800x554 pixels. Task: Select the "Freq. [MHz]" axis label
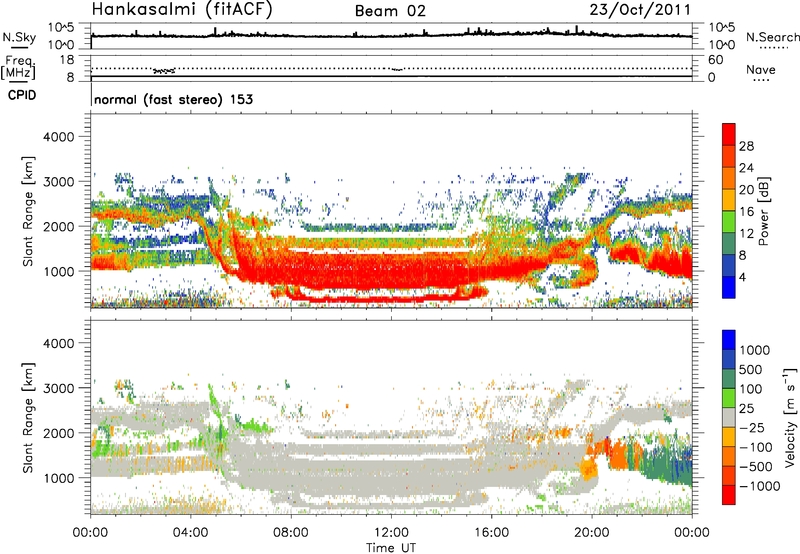18,68
